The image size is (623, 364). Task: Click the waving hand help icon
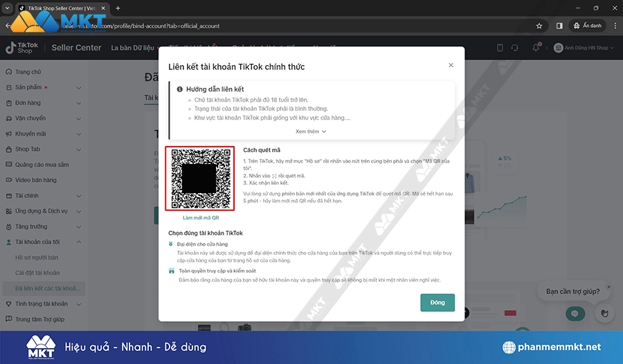coord(604,313)
